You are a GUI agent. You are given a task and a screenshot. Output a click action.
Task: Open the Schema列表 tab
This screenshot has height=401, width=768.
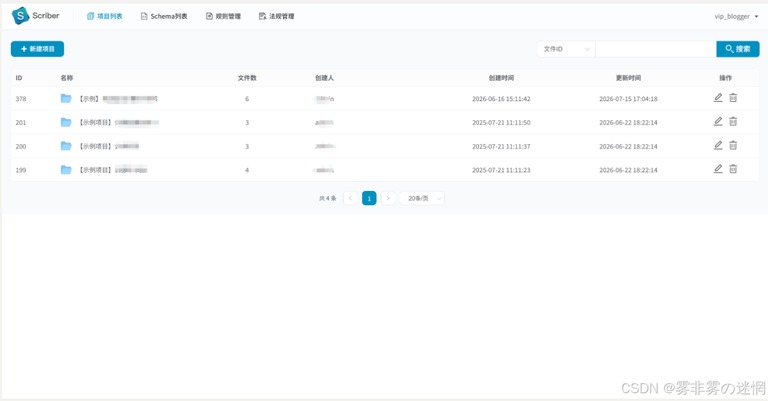[164, 16]
